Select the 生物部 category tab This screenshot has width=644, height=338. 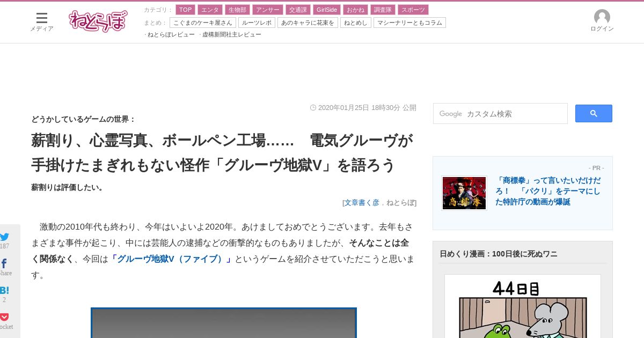(237, 10)
